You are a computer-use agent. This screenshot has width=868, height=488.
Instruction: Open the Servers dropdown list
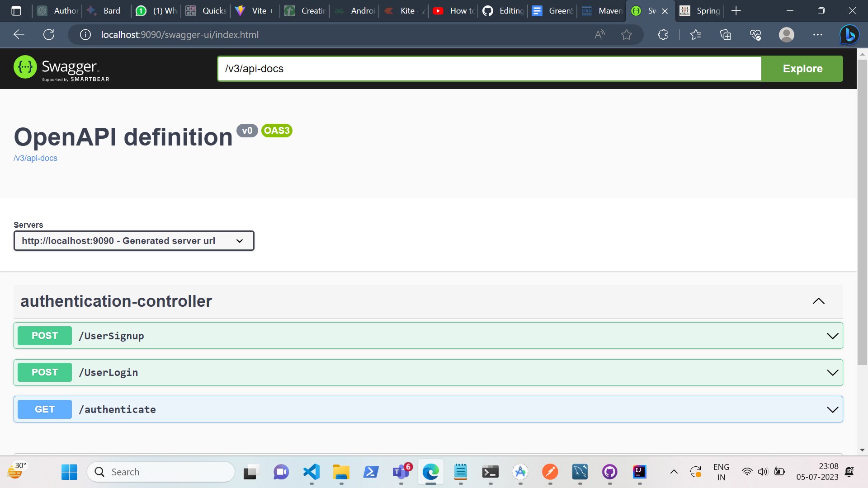coord(134,241)
